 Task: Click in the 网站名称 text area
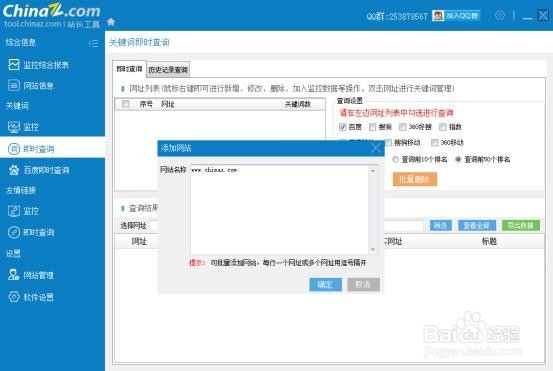pyautogui.click(x=280, y=209)
